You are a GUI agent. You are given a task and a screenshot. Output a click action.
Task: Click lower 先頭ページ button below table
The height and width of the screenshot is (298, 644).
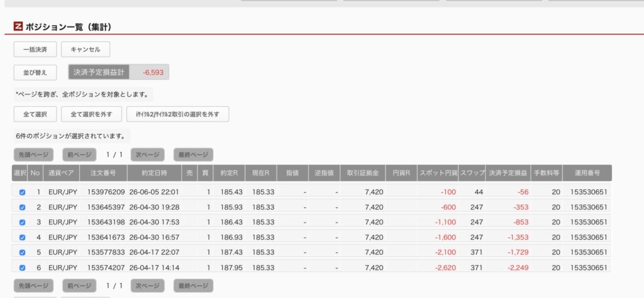[34, 285]
